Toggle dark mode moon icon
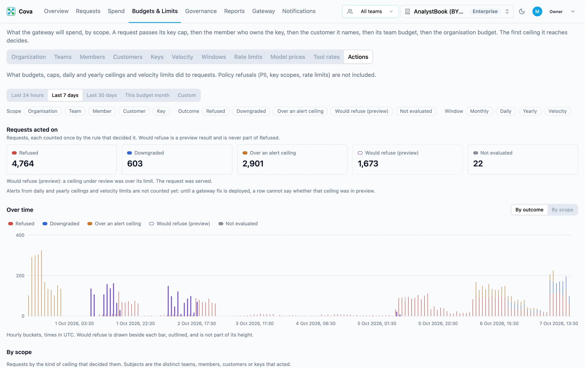Screen dimensions: 588x368 (x=522, y=11)
